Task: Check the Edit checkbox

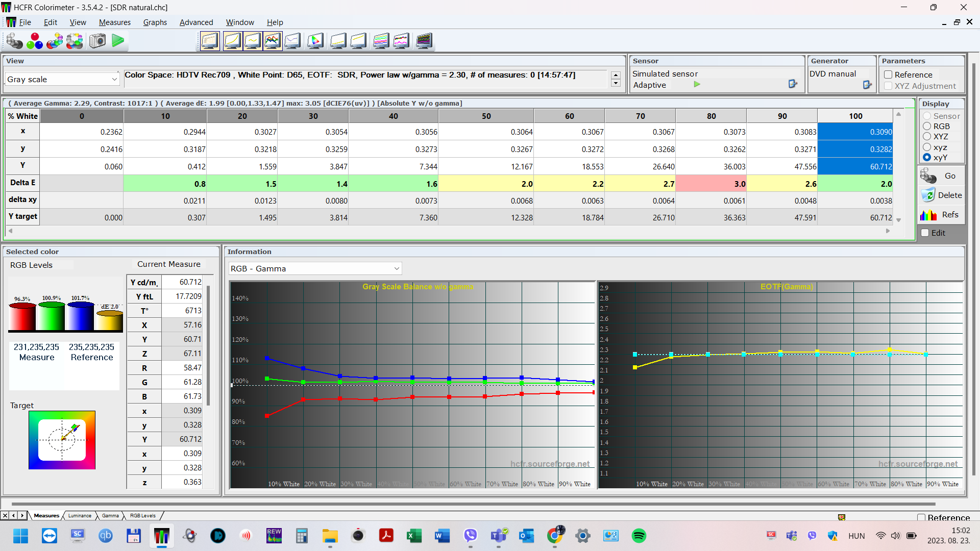Action: [x=925, y=233]
